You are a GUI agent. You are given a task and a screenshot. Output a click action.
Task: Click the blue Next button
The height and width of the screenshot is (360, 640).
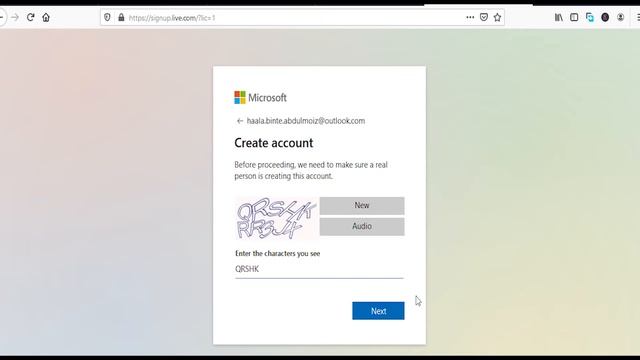pyautogui.click(x=378, y=311)
